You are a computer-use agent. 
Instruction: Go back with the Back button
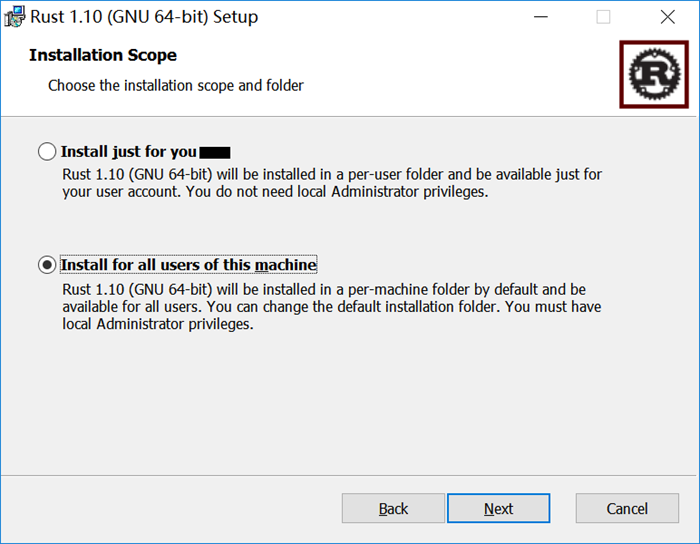[x=393, y=508]
